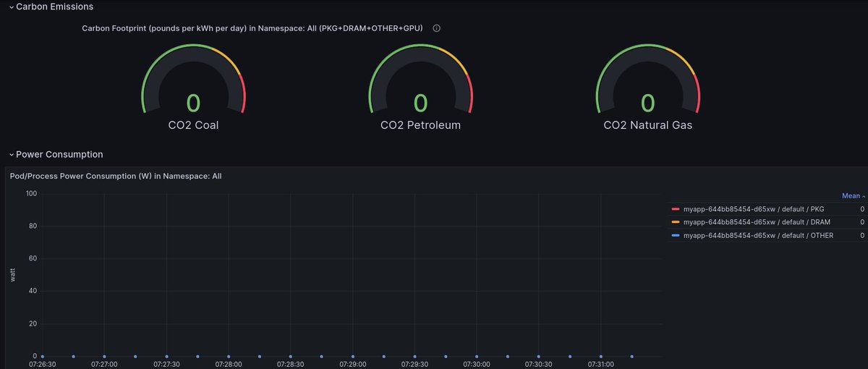Sort legend by Mean column
Screen dimensions: 868x369
tap(854, 196)
